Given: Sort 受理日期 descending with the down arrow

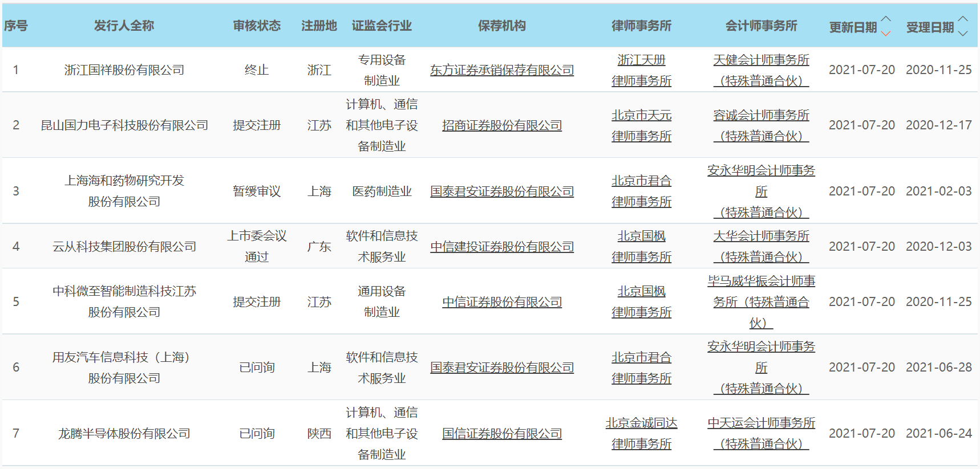Looking at the screenshot, I should (x=963, y=33).
